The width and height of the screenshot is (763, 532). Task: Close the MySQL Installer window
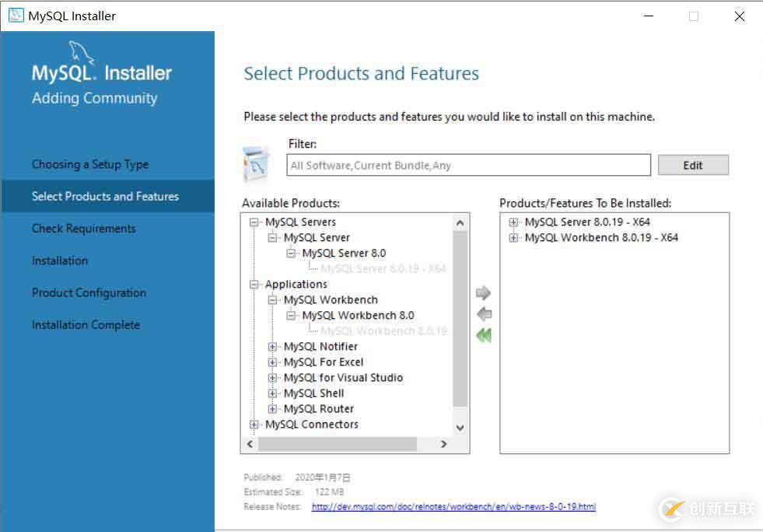point(739,16)
